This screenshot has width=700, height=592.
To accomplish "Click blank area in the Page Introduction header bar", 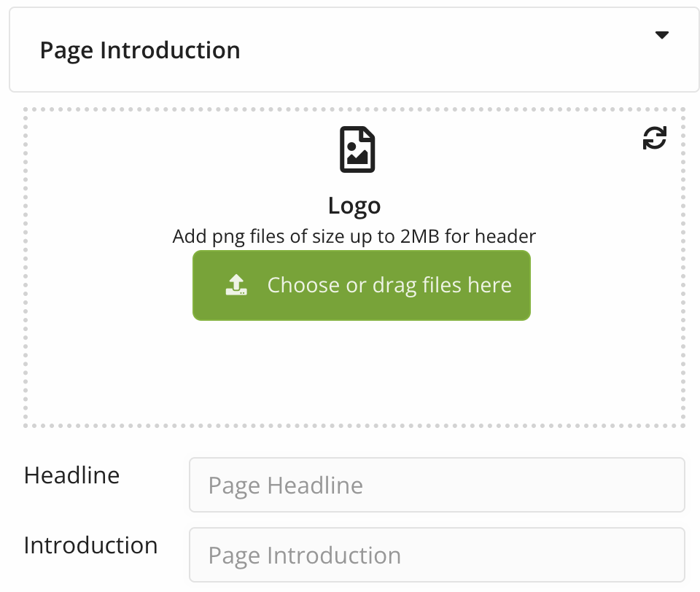I will (446, 50).
